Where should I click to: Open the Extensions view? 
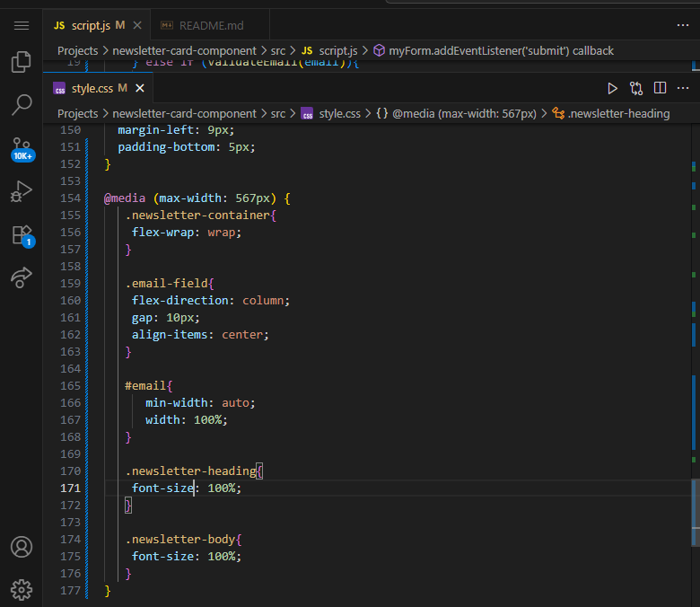[22, 236]
